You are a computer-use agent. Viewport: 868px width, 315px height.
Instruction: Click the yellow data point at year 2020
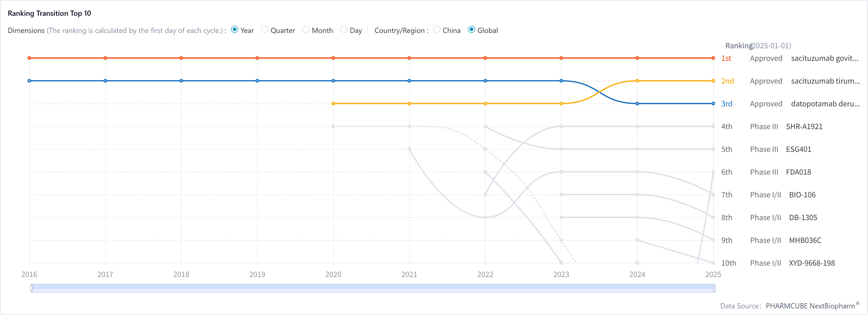[333, 104]
